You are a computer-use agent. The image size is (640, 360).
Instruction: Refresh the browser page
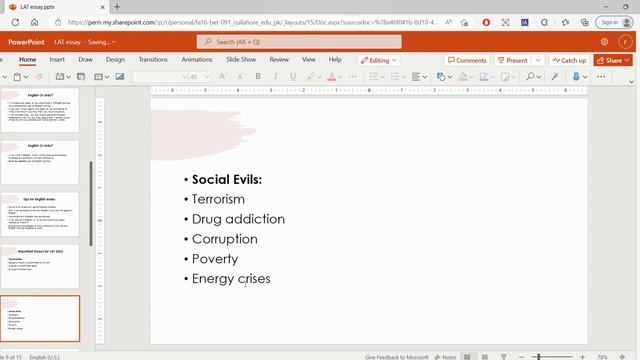click(x=15, y=22)
